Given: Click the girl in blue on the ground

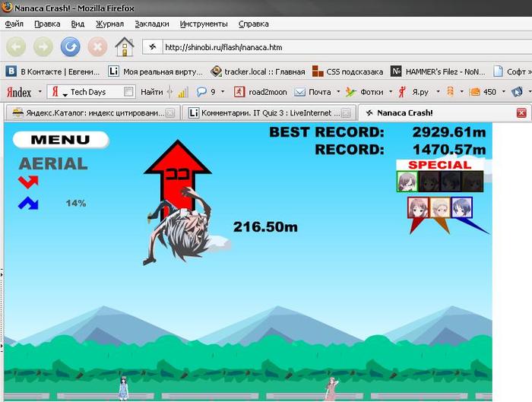Looking at the screenshot, I should point(123,388).
